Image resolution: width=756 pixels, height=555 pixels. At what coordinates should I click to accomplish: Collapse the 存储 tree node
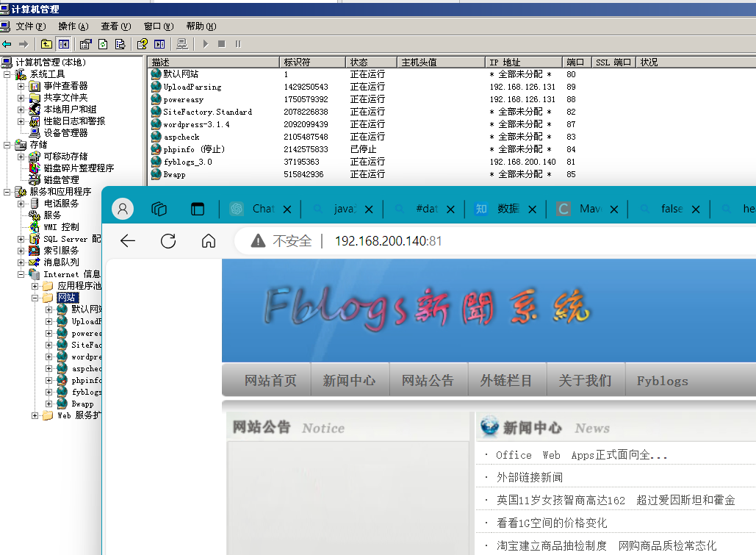[6, 145]
